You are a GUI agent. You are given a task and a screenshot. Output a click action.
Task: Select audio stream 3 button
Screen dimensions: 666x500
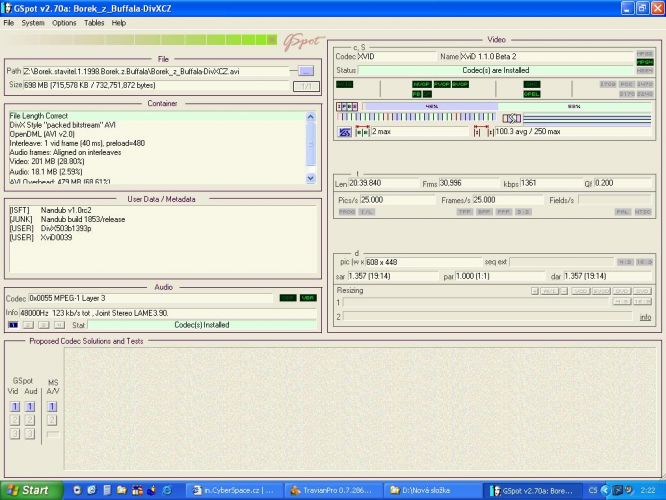coord(44,325)
